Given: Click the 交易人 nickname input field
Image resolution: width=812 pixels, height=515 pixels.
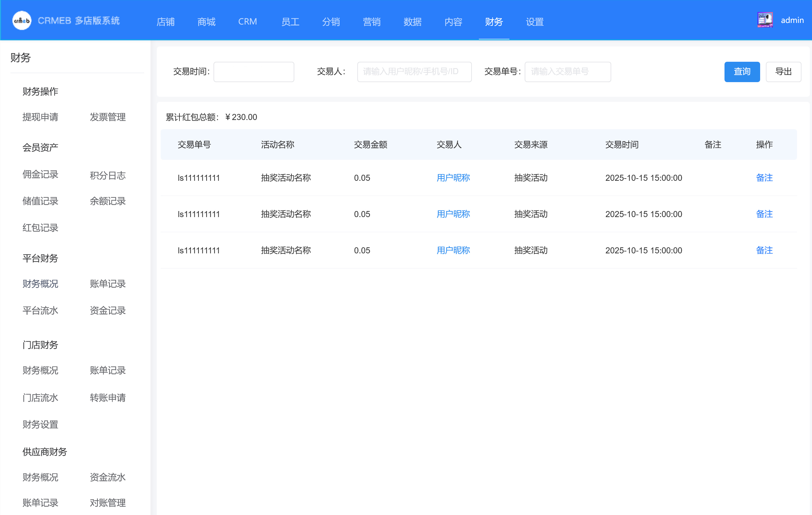Looking at the screenshot, I should click(414, 72).
